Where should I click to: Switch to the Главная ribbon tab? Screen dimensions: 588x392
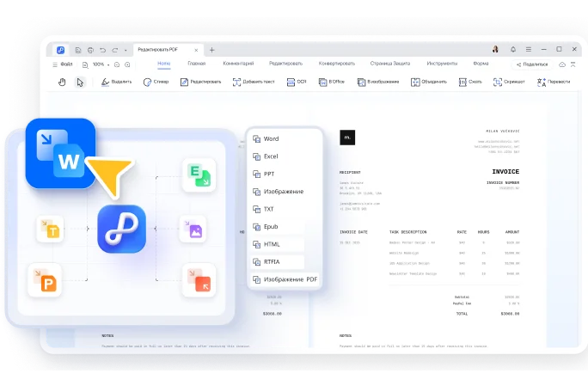point(197,64)
